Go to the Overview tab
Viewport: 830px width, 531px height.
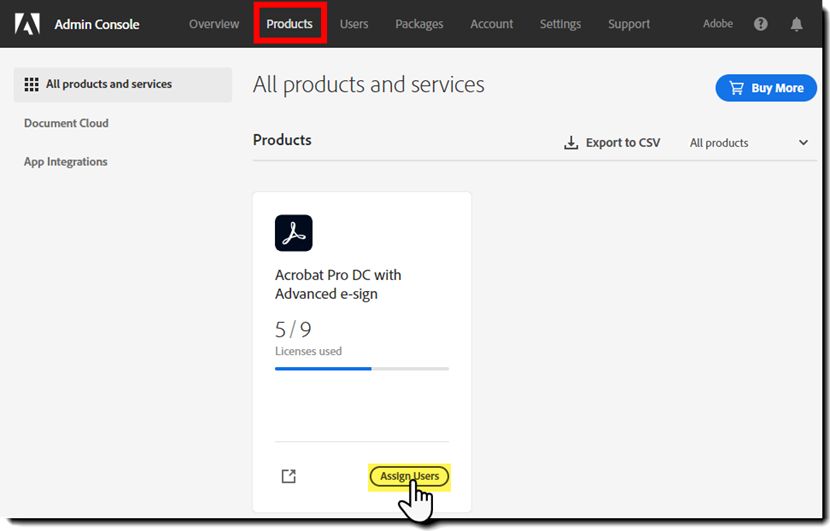214,24
